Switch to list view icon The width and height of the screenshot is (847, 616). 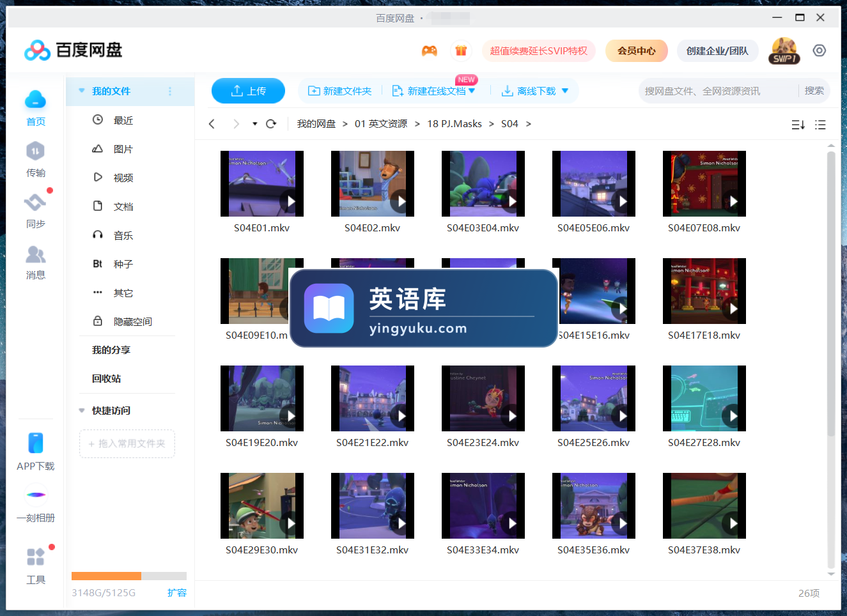(x=821, y=125)
